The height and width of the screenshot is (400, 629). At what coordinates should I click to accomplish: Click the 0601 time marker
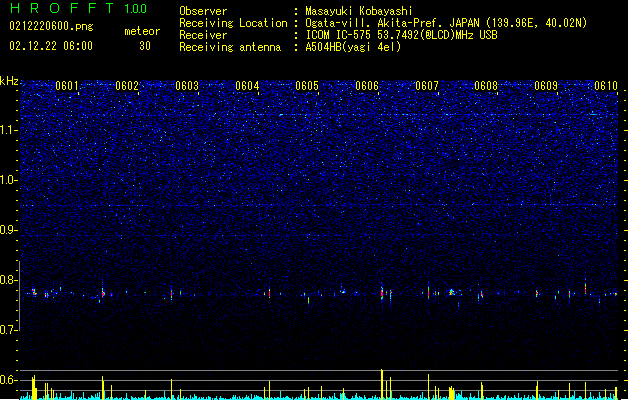(67, 86)
